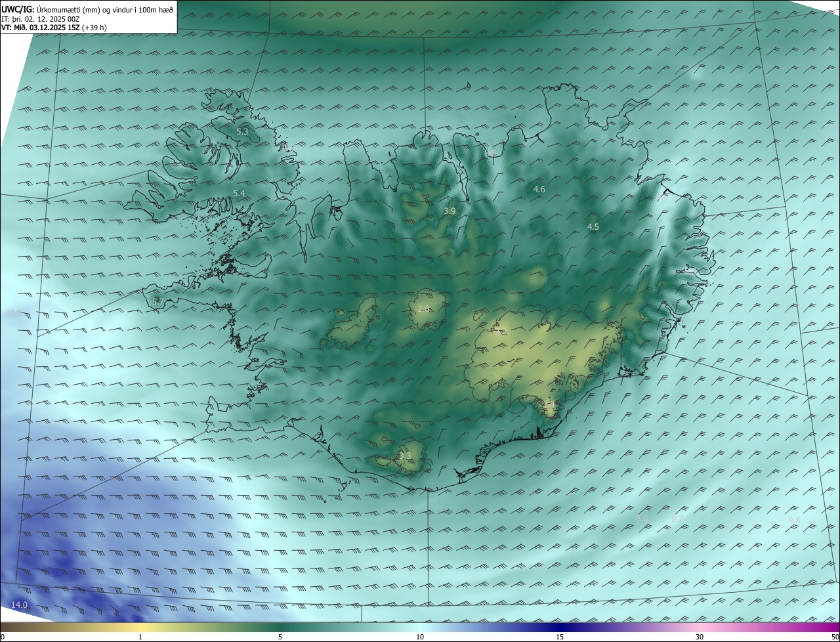Click the 9.8 value near the right edge
This screenshot has height=642, width=840.
coord(794,521)
